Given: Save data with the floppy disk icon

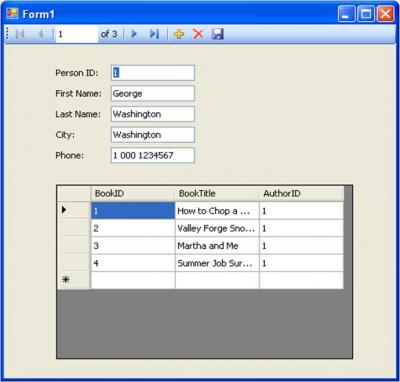Looking at the screenshot, I should [x=217, y=34].
